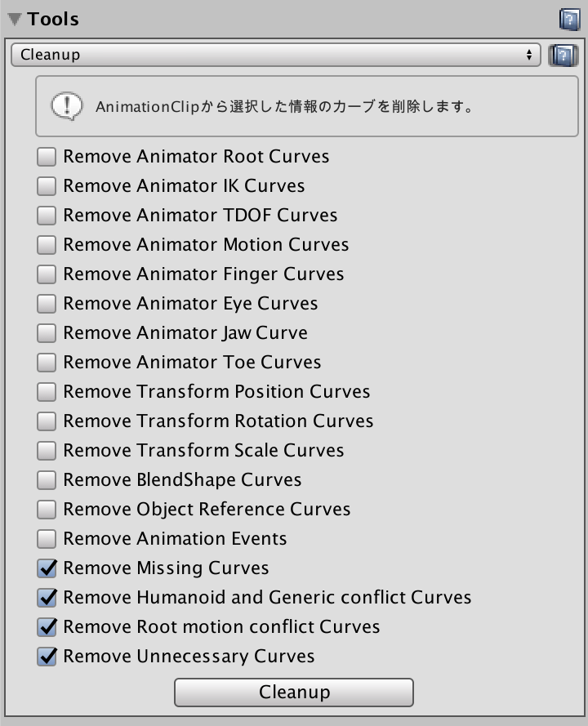Open the Cleanup mode dropdown
The width and height of the screenshot is (588, 726).
276,56
